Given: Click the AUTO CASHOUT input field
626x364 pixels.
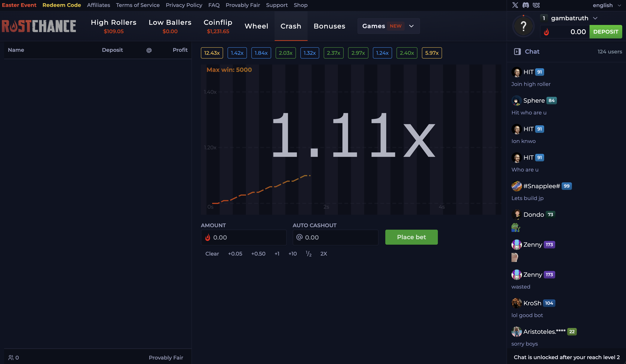Looking at the screenshot, I should 335,237.
